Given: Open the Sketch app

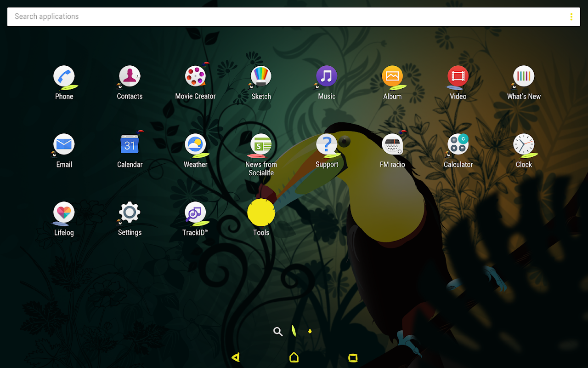Looking at the screenshot, I should tap(261, 77).
